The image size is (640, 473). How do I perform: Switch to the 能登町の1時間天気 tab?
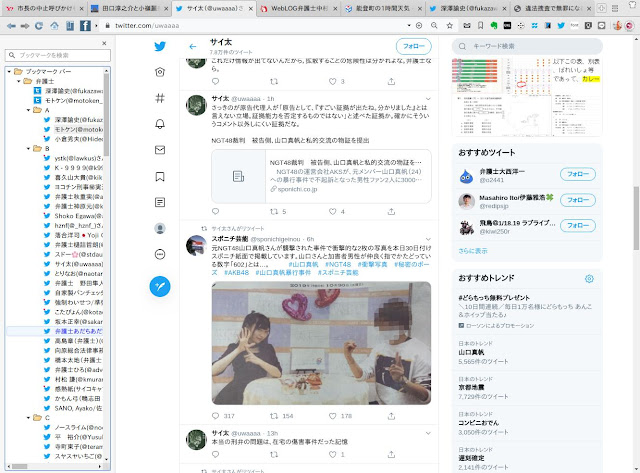pyautogui.click(x=383, y=9)
